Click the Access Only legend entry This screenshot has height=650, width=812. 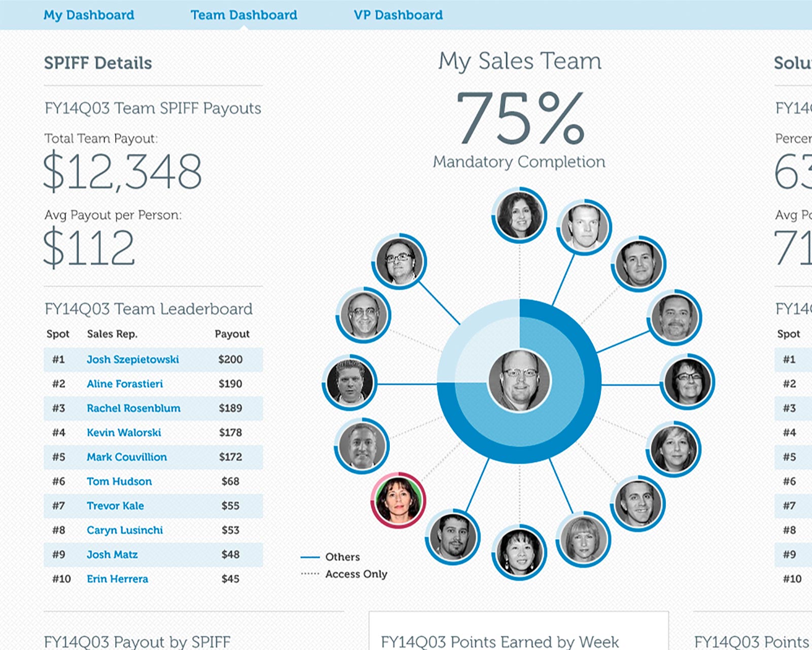(344, 574)
